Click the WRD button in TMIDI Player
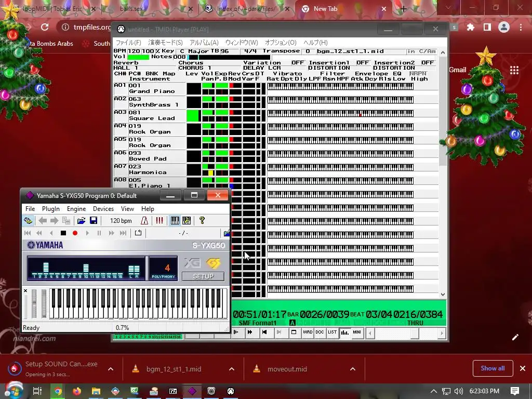 pyautogui.click(x=308, y=332)
